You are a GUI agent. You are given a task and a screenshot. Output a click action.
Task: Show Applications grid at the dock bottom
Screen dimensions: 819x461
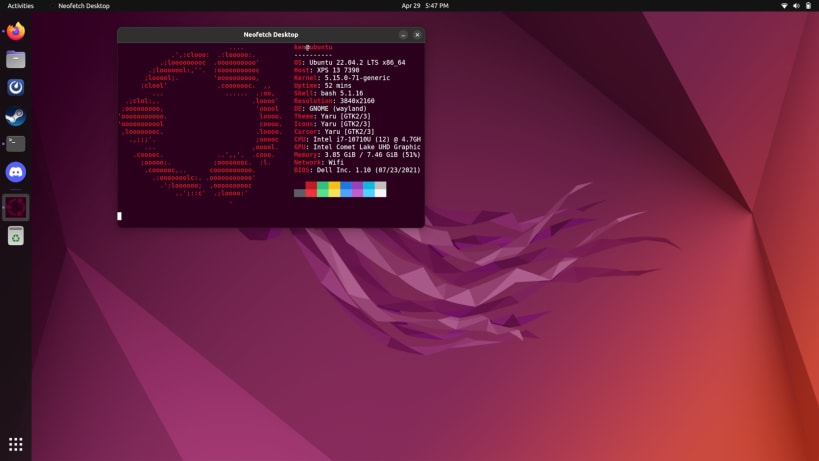[16, 444]
